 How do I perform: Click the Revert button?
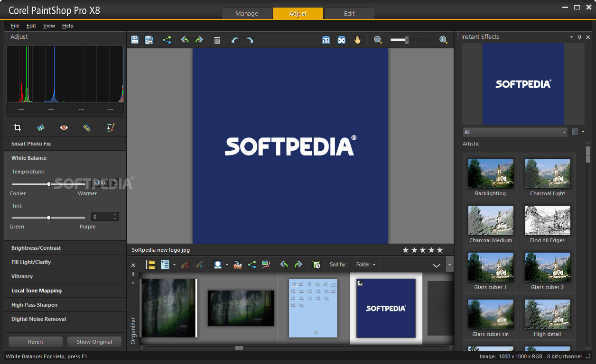click(36, 342)
